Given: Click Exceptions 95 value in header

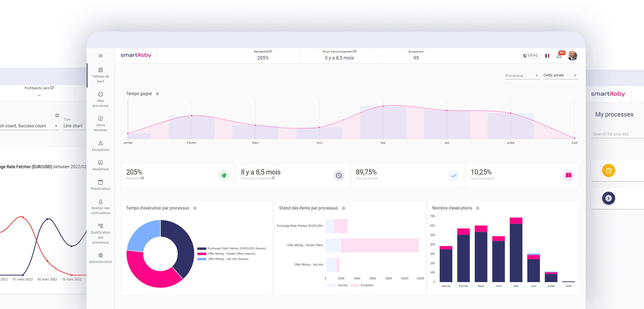Looking at the screenshot, I should click(x=416, y=58).
